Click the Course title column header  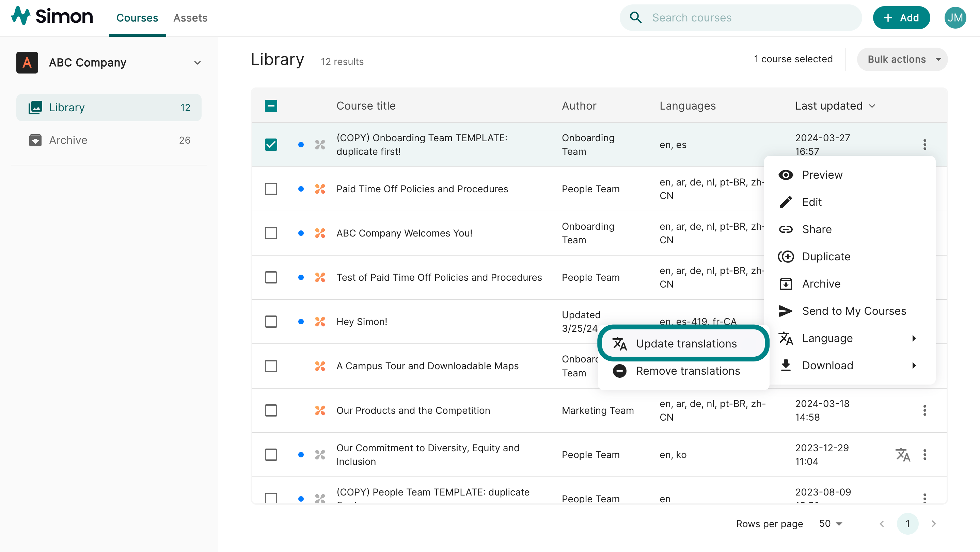[366, 106]
